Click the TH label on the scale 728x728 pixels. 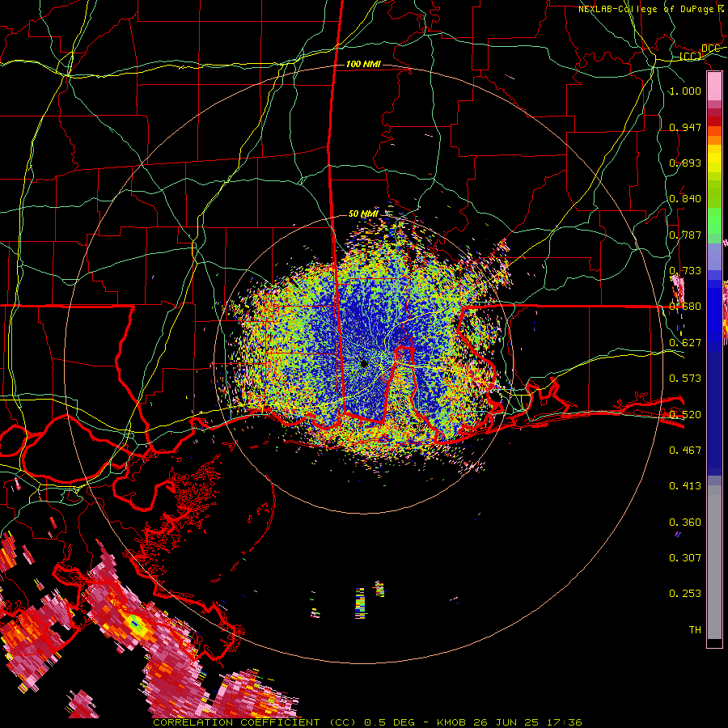[695, 630]
